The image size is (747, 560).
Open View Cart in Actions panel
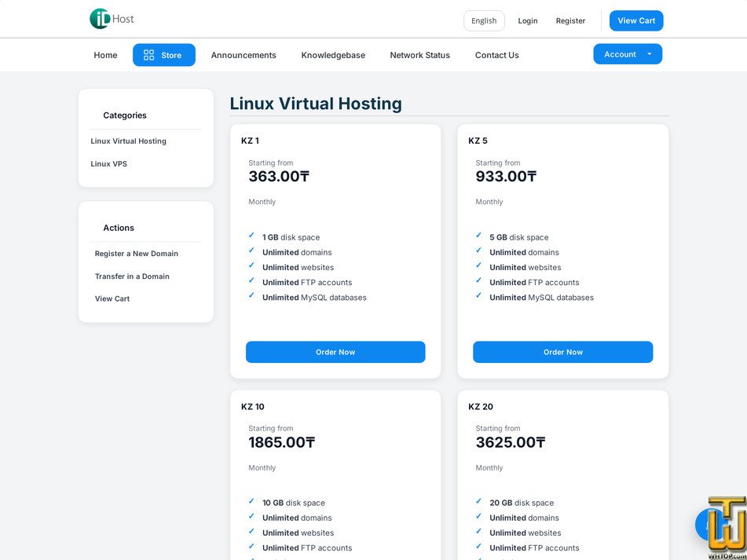tap(112, 298)
